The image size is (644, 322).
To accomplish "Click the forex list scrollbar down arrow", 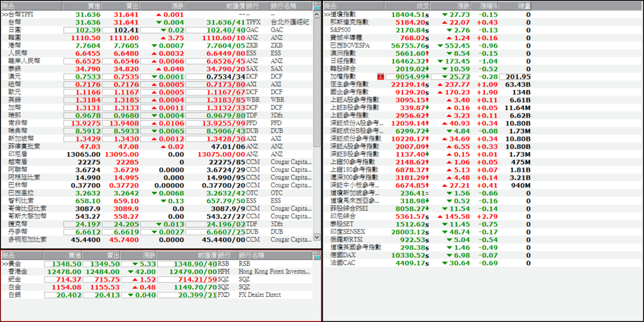I will tap(317, 237).
